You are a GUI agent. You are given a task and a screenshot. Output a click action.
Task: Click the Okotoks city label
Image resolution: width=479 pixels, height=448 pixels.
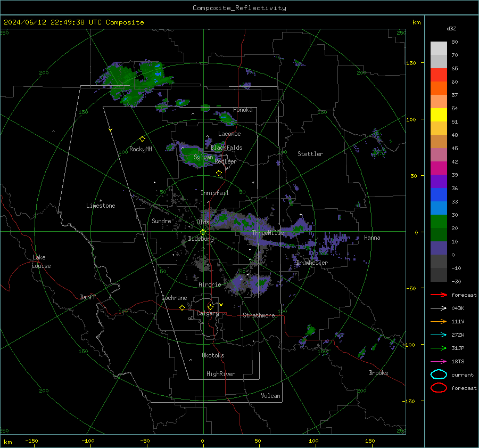click(x=213, y=355)
